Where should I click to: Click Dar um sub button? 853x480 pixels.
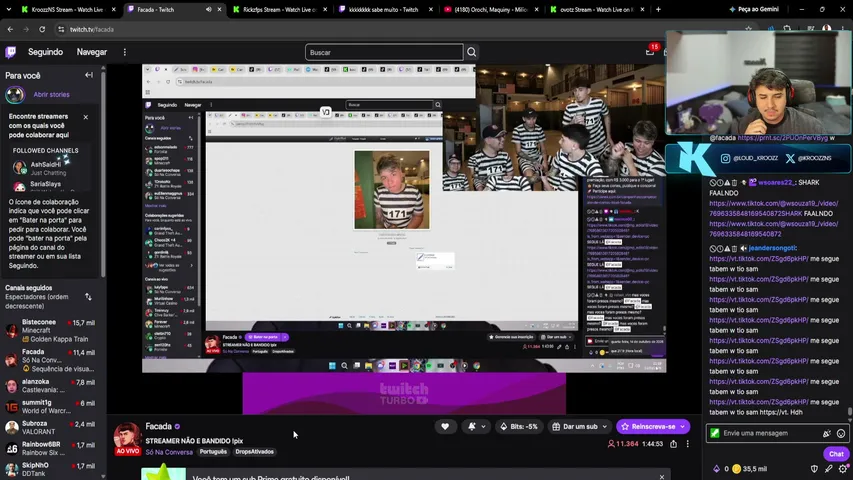pos(574,427)
